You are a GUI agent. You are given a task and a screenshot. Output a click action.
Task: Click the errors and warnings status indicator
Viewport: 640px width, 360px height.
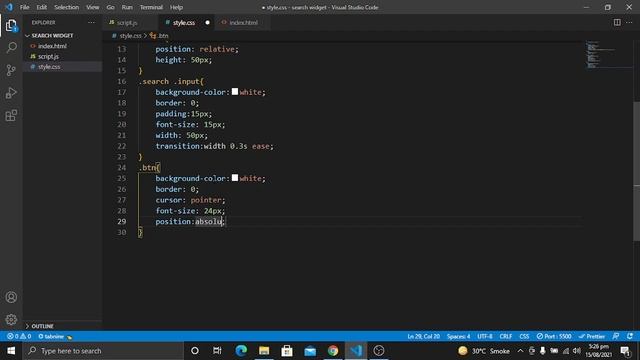click(19, 336)
